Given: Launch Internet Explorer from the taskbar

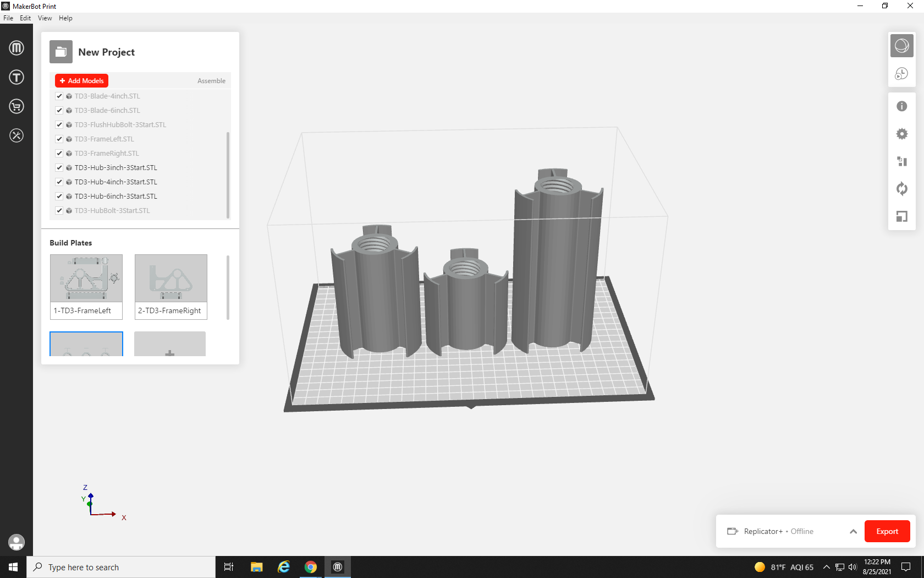Looking at the screenshot, I should pos(284,567).
